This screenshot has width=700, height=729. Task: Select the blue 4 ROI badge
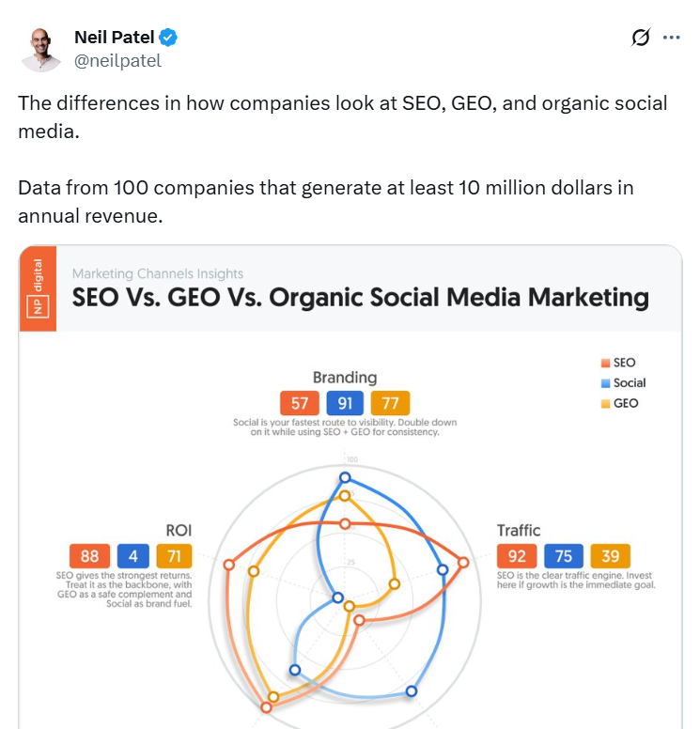pyautogui.click(x=133, y=555)
